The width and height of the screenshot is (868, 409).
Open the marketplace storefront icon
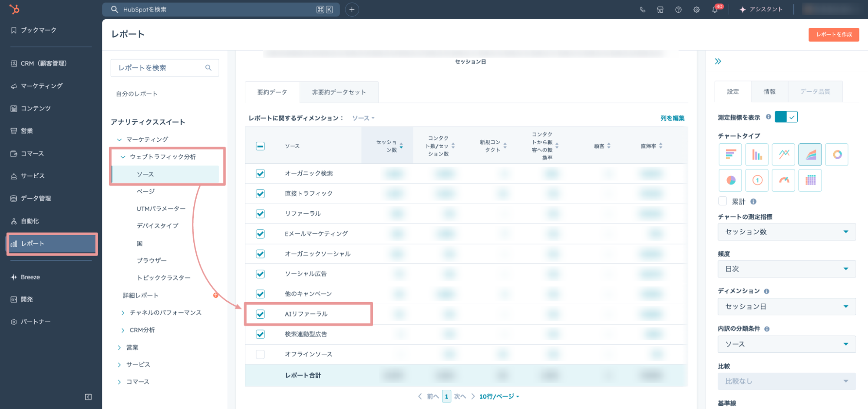pos(660,10)
